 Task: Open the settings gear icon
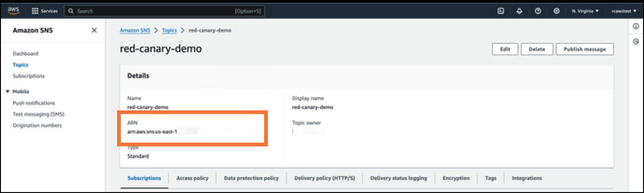[556, 11]
